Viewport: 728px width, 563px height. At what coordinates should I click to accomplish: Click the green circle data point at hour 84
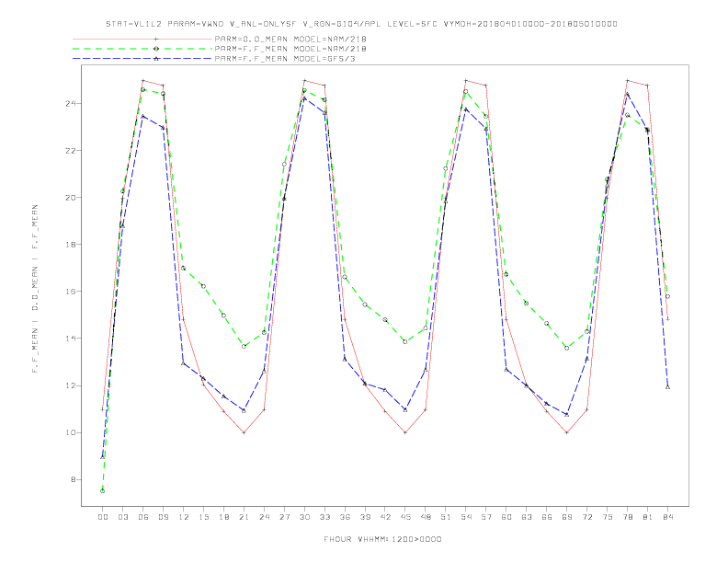coord(667,296)
